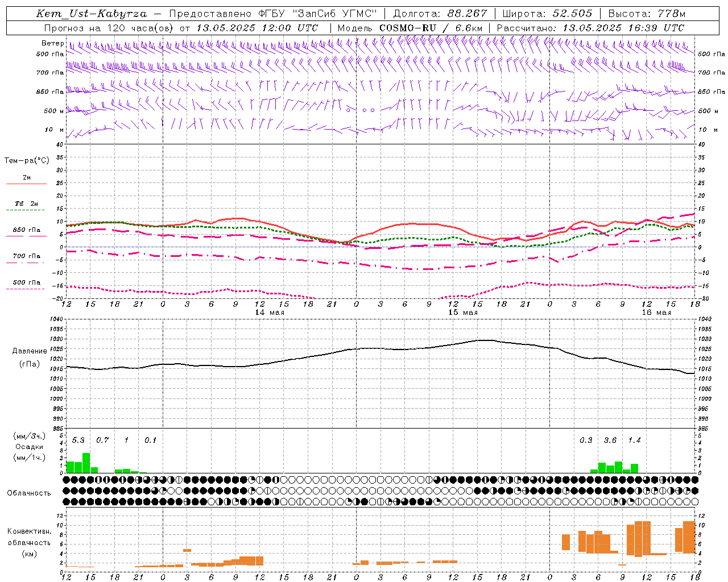The image size is (728, 582).
Task: Click the '(мм/1ч.)' precipitation unit label
Action: [30, 458]
